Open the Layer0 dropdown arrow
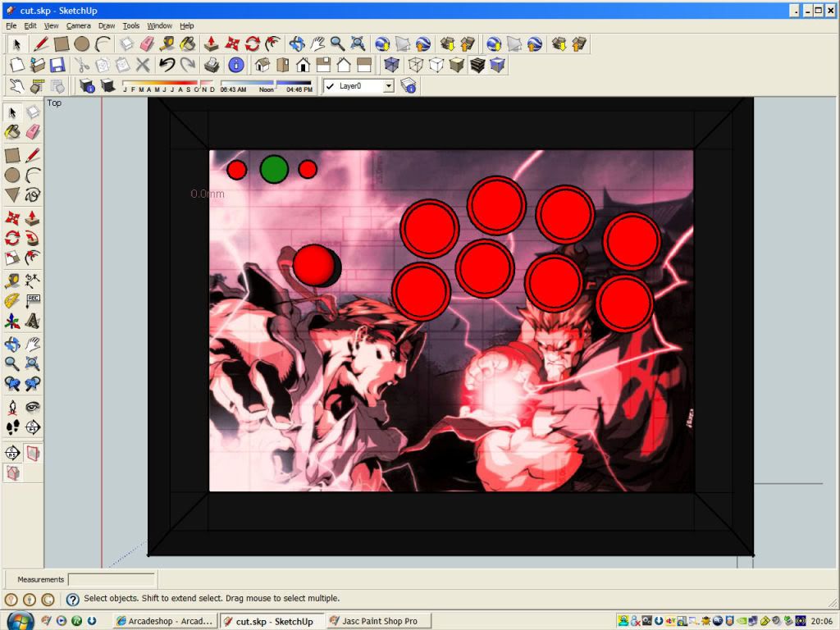Screen dimensions: 840x630 click(389, 85)
